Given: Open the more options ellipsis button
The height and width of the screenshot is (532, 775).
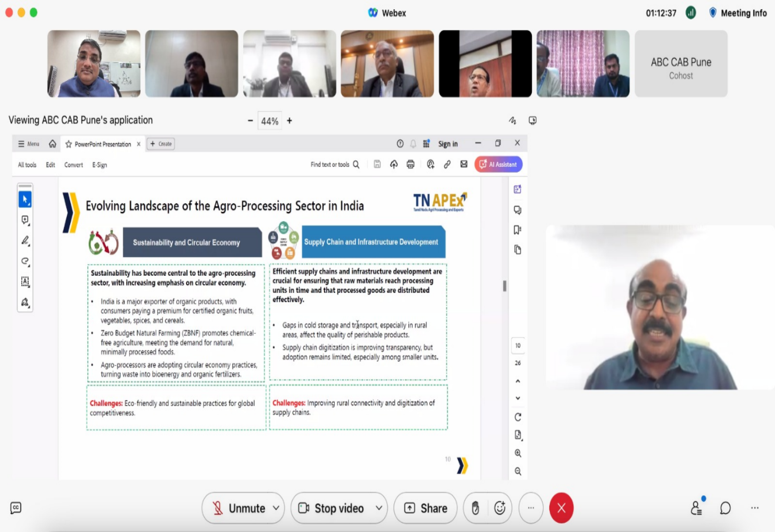Looking at the screenshot, I should (531, 508).
